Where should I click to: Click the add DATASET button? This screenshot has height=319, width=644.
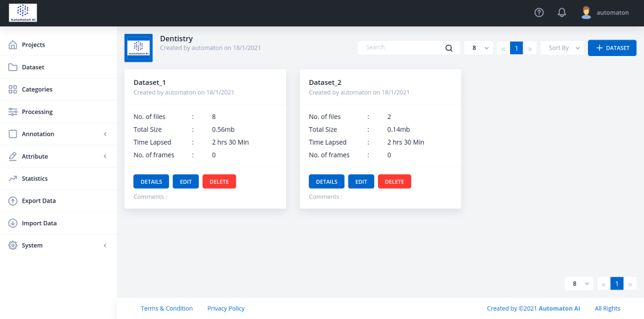pos(612,48)
